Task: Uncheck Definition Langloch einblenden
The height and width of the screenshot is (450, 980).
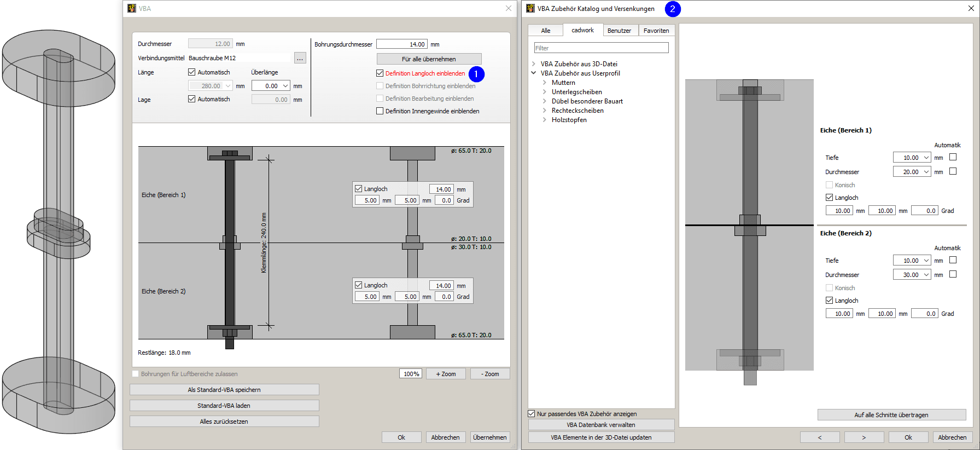Action: tap(380, 73)
